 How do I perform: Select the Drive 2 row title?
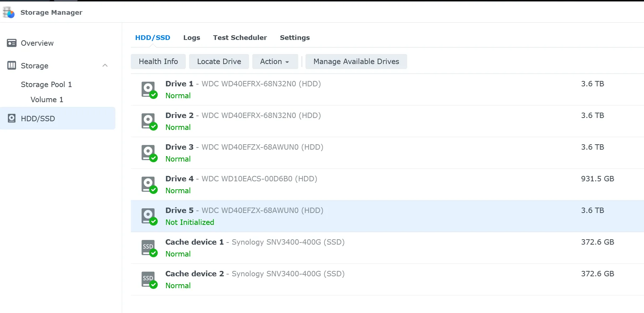pos(243,115)
